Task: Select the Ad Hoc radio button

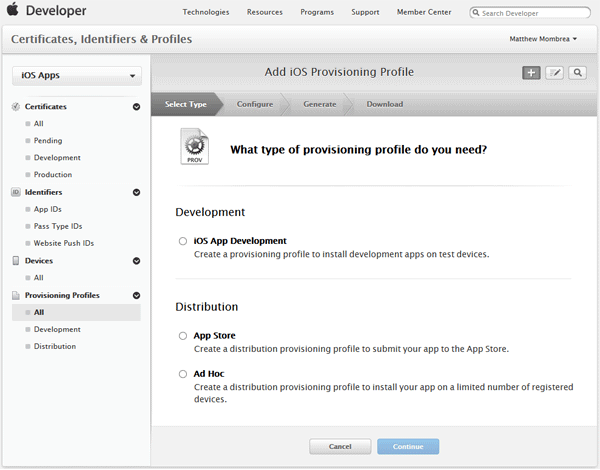Action: [x=183, y=374]
